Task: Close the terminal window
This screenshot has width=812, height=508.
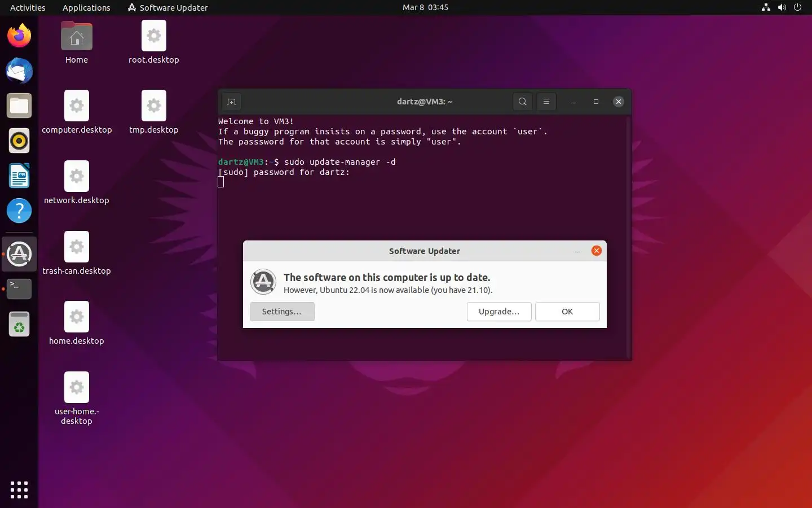Action: (619, 102)
